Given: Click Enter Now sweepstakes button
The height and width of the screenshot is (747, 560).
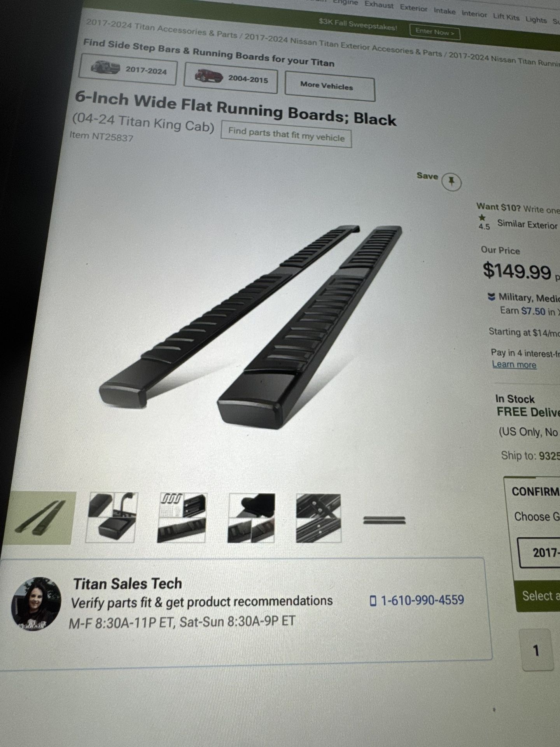Looking at the screenshot, I should pos(435,32).
